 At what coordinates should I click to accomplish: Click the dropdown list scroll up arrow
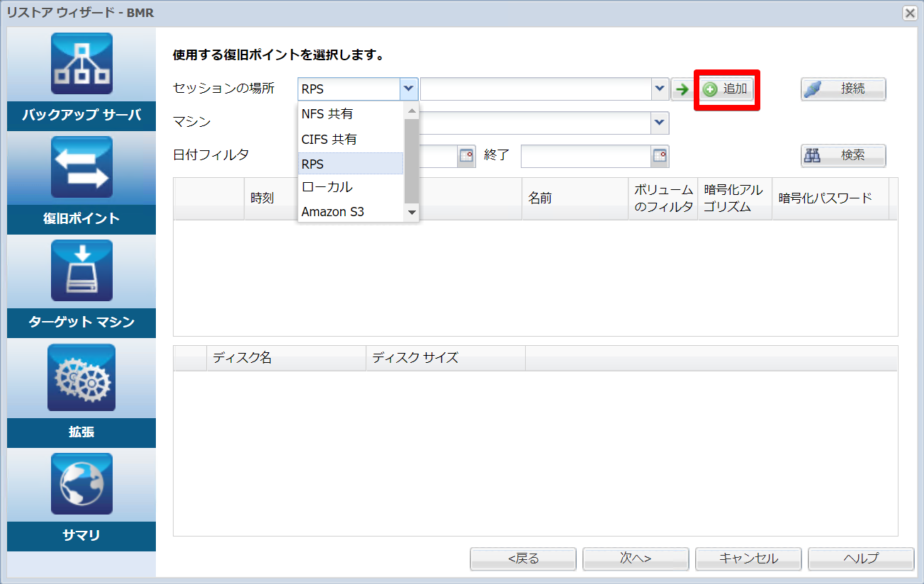click(x=411, y=111)
